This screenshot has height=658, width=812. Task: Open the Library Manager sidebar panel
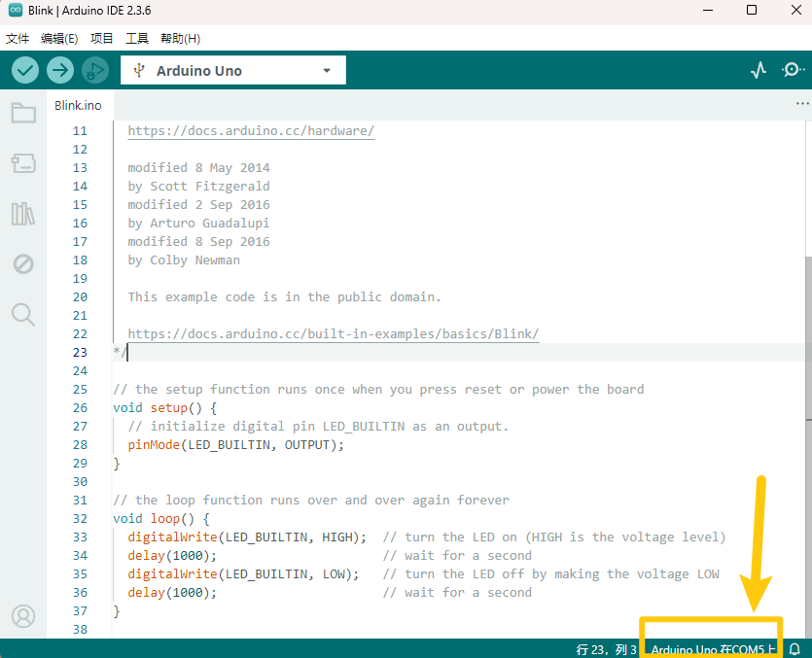23,213
